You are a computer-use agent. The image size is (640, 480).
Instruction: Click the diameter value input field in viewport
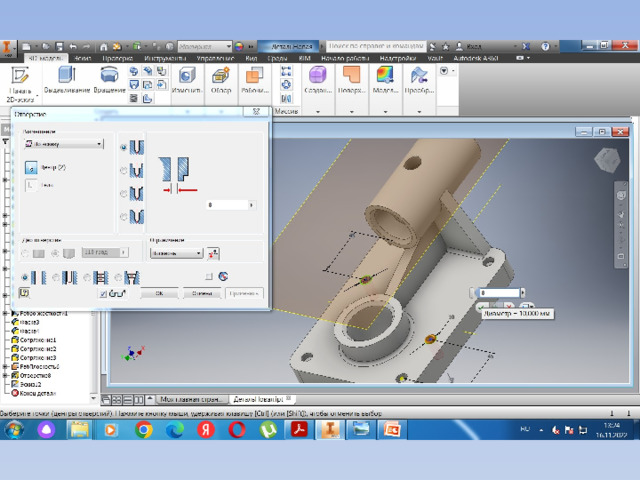coord(499,293)
